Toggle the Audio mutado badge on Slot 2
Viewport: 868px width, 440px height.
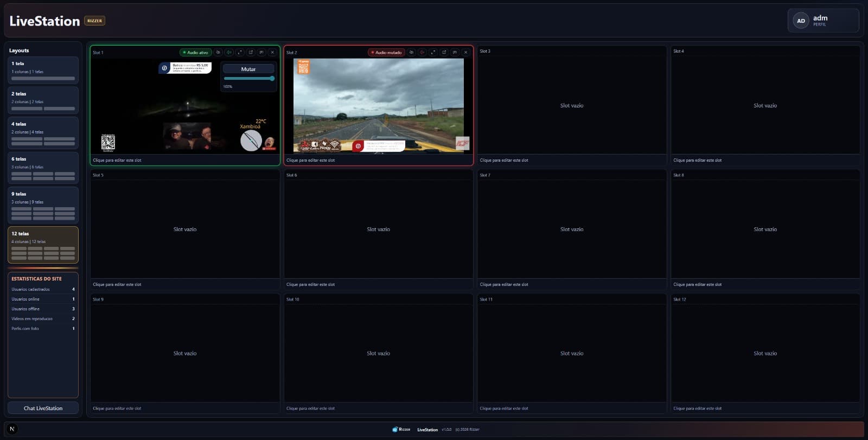click(x=386, y=53)
